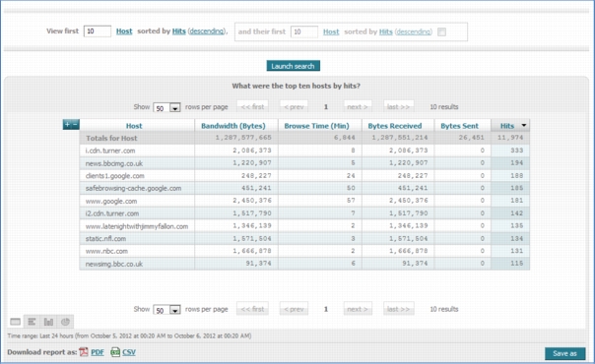
Task: Select host www.latenightwithjimmyfallon.com
Action: pyautogui.click(x=137, y=226)
